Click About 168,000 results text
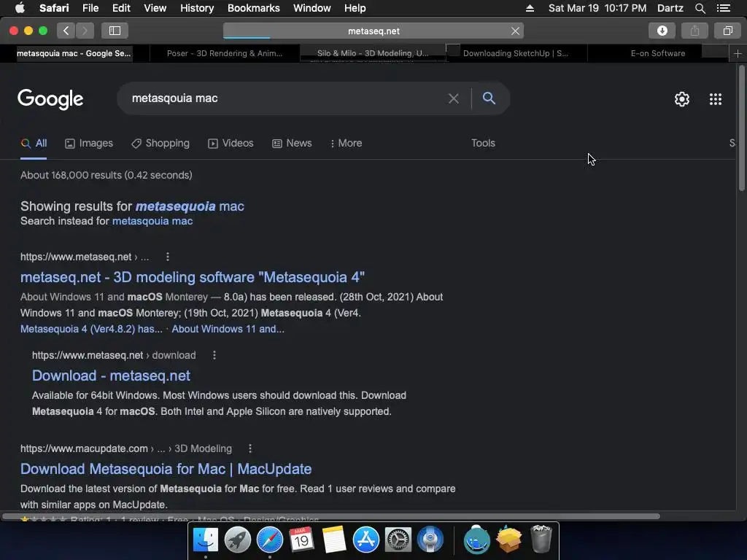Viewport: 747px width, 560px height. click(107, 175)
